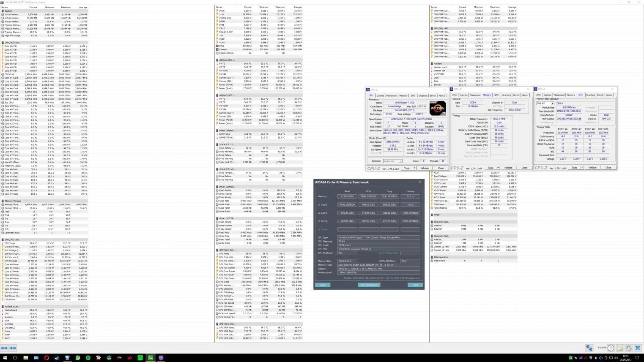
Task: Open Tools dropdown arrow in CPU-Z CPU window
Action: [414, 168]
